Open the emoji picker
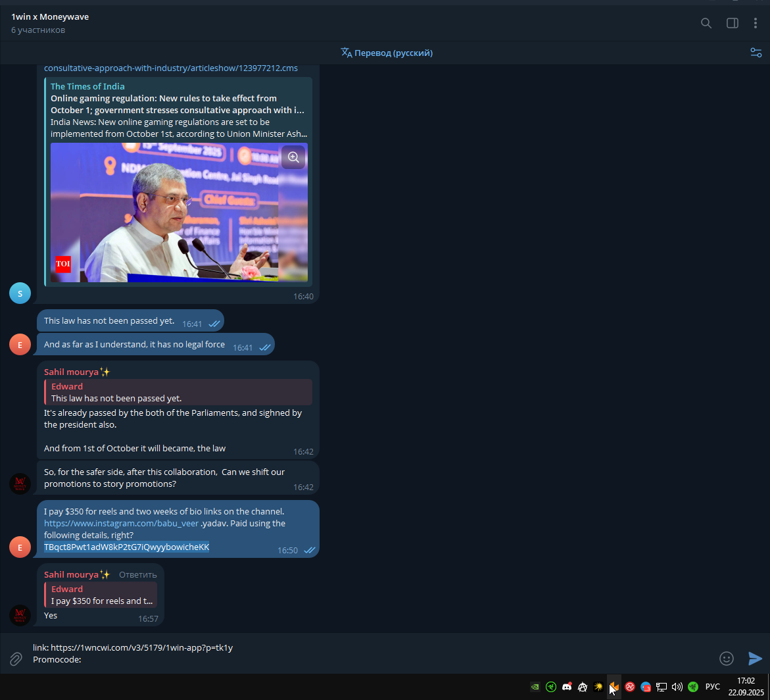This screenshot has width=770, height=700. point(727,659)
